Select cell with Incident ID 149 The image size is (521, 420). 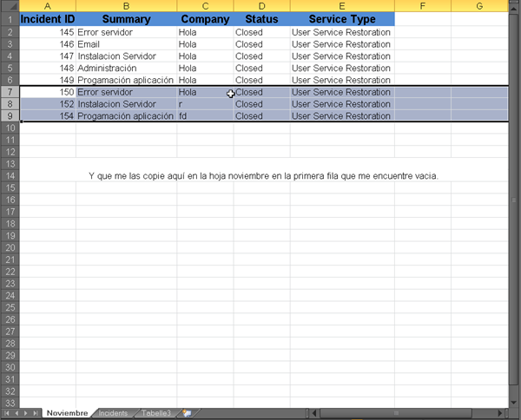pos(48,80)
